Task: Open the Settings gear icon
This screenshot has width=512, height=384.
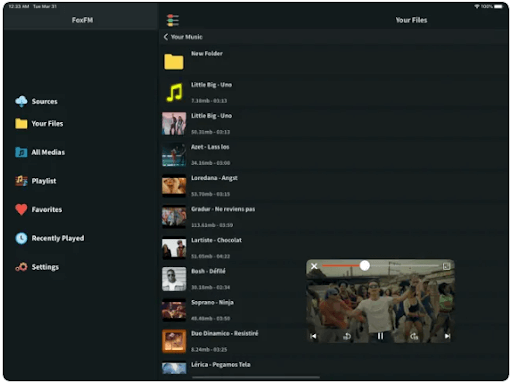Action: (21, 267)
